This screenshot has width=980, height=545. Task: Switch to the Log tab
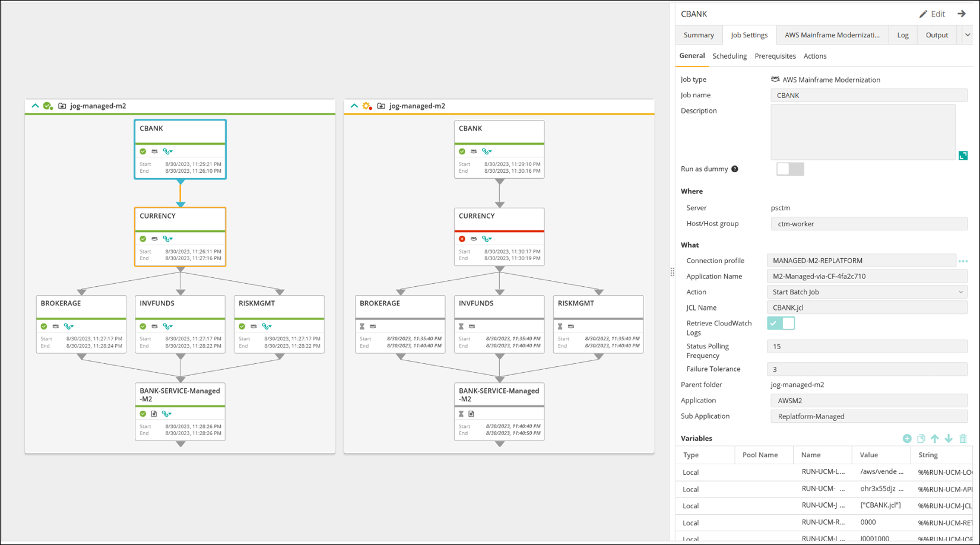point(902,35)
